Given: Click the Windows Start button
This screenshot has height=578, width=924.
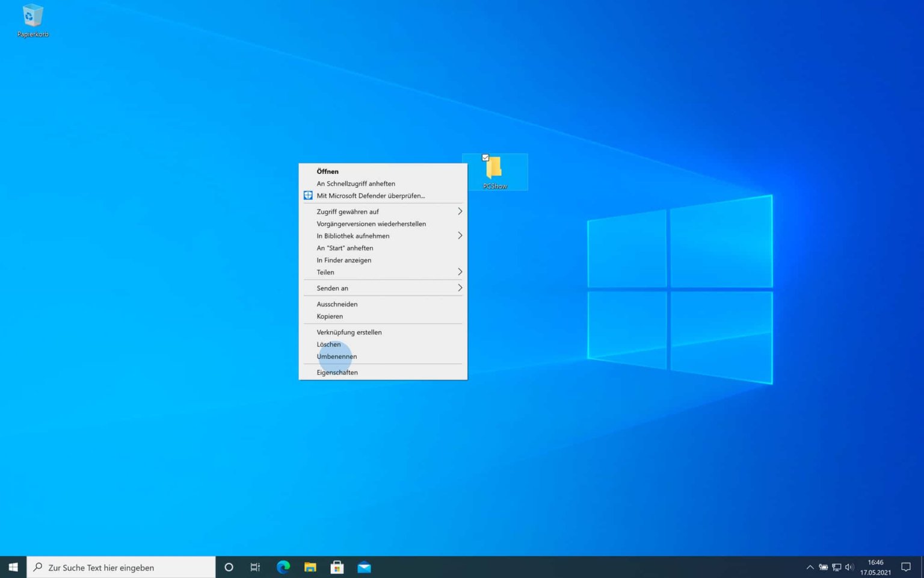Looking at the screenshot, I should [x=12, y=567].
